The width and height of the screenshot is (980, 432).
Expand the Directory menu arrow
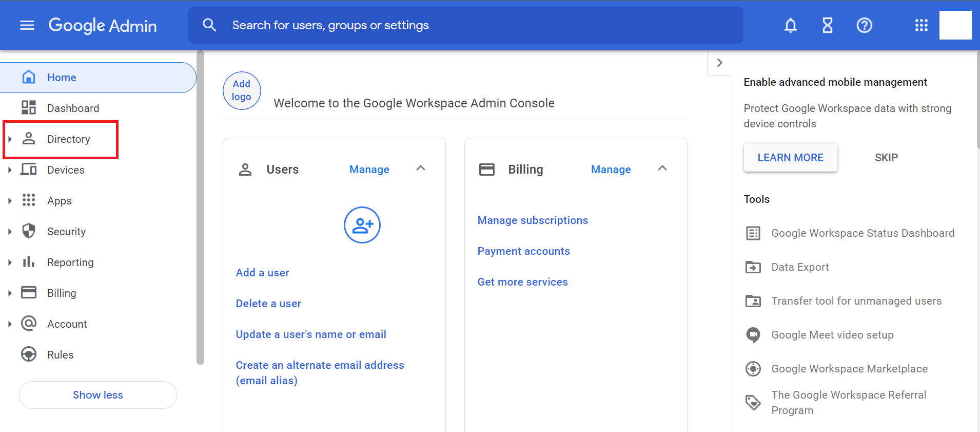click(10, 139)
